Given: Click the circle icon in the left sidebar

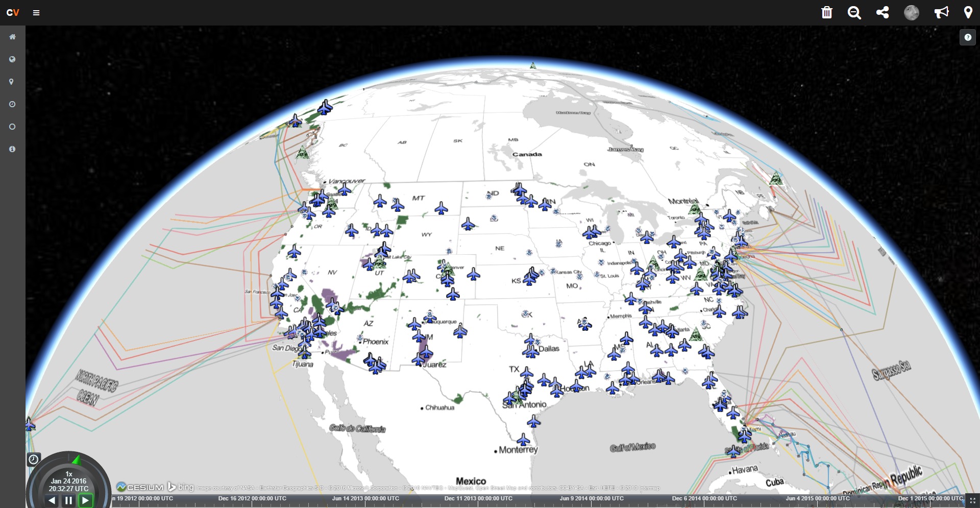Looking at the screenshot, I should pos(12,127).
